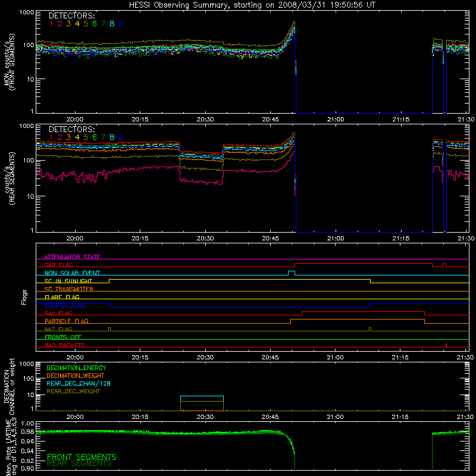This screenshot has height=476, width=476.
Task: Click the SC_IN_SUNLIGHT flag label
Action: tap(68, 281)
